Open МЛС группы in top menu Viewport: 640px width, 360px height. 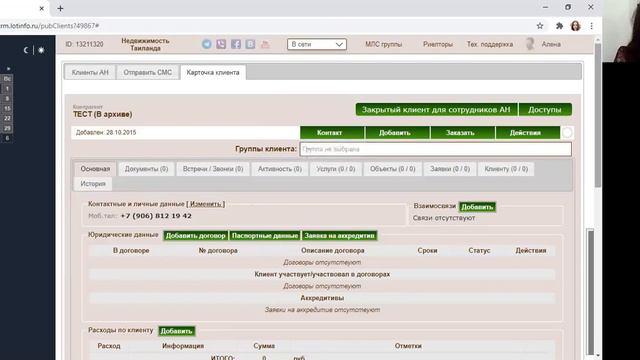point(384,44)
